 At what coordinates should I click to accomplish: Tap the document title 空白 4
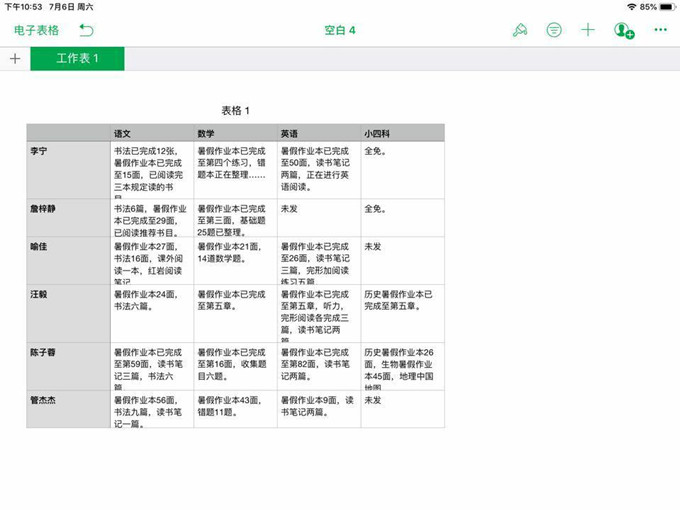click(340, 30)
